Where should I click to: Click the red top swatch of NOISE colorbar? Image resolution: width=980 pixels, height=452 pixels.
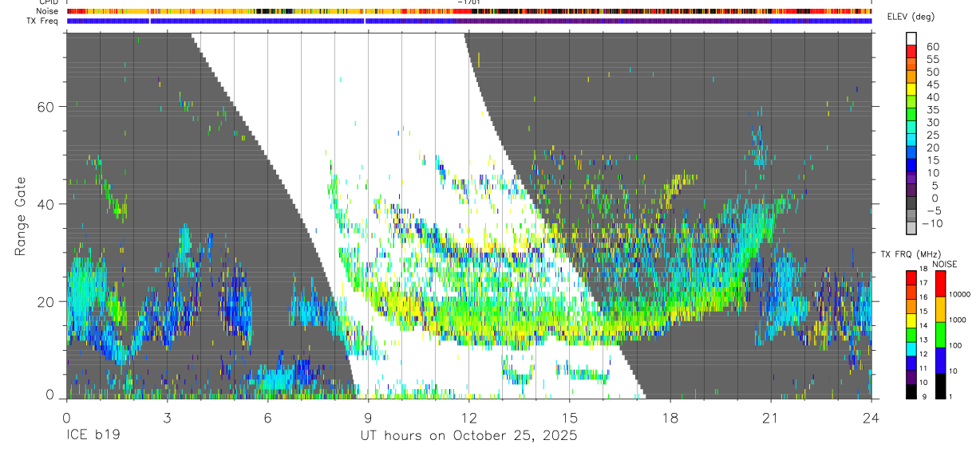(x=941, y=284)
